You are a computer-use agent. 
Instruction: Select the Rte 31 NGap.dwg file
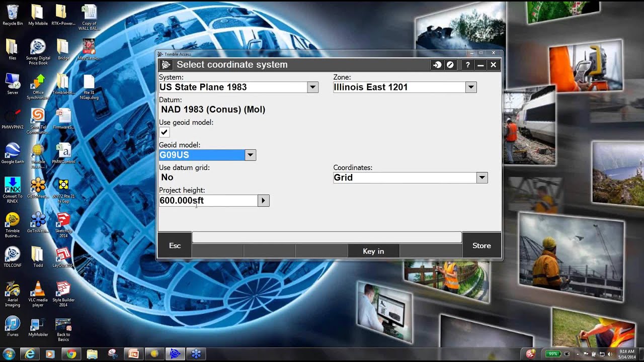pyautogui.click(x=88, y=87)
